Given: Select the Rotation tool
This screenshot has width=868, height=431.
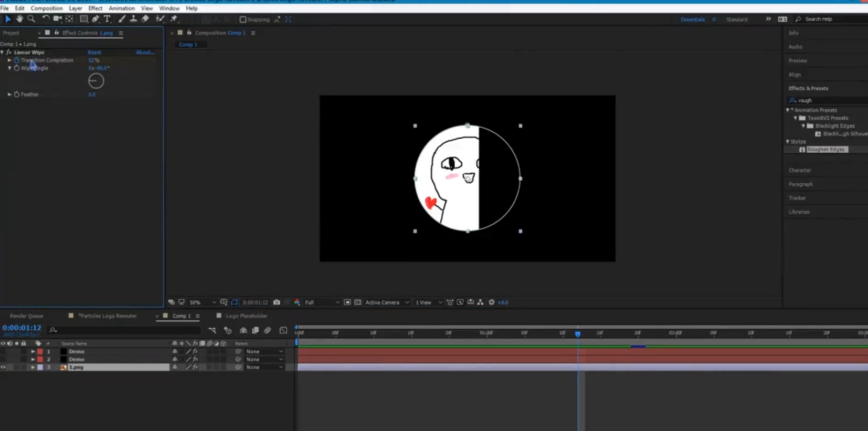Looking at the screenshot, I should click(46, 19).
